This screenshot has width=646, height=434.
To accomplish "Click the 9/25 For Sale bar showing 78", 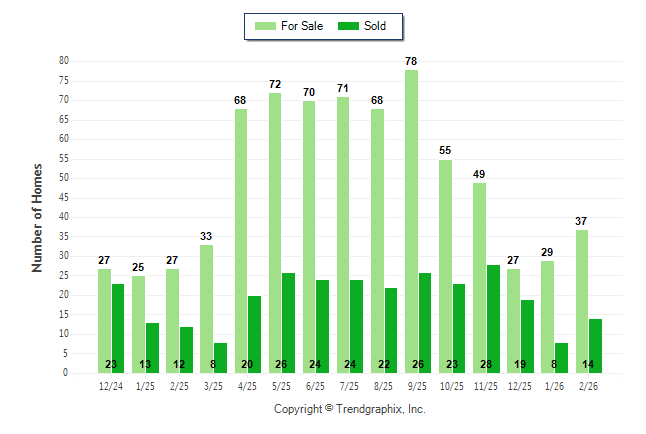I will (411, 220).
